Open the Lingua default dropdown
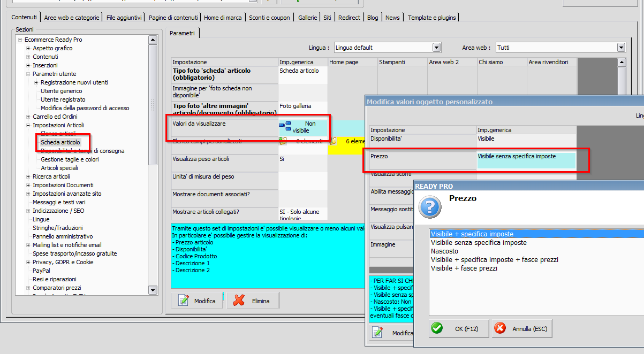 coord(436,48)
